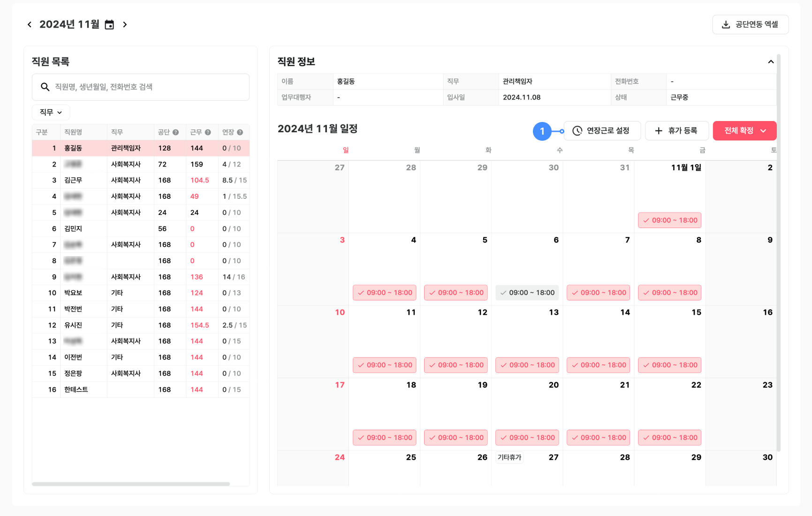Toggle Nov 6 unconfirmed 09:00 ~ 18:00 shift
The image size is (812, 516).
[527, 293]
